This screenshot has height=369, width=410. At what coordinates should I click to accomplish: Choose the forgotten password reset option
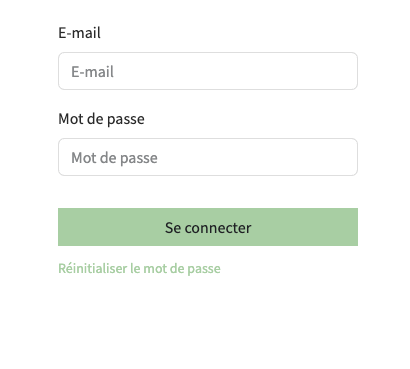point(139,268)
